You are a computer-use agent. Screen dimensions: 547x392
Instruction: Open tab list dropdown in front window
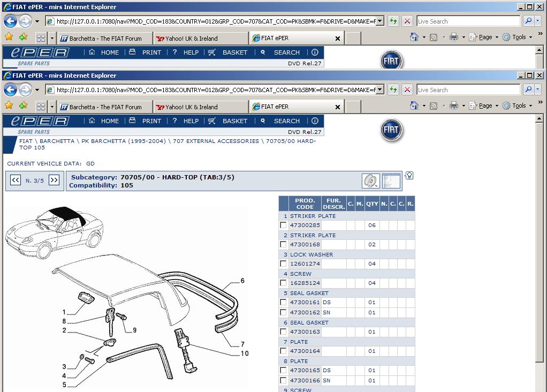point(52,107)
